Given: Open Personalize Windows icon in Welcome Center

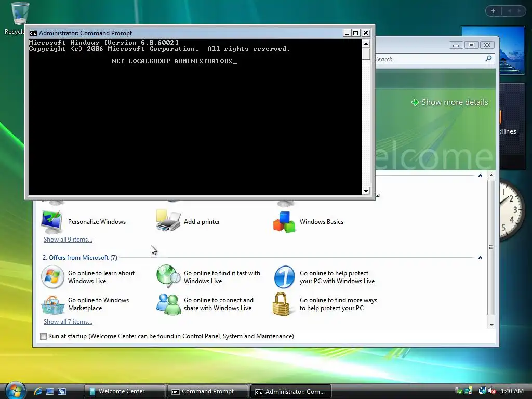Looking at the screenshot, I should [51, 221].
